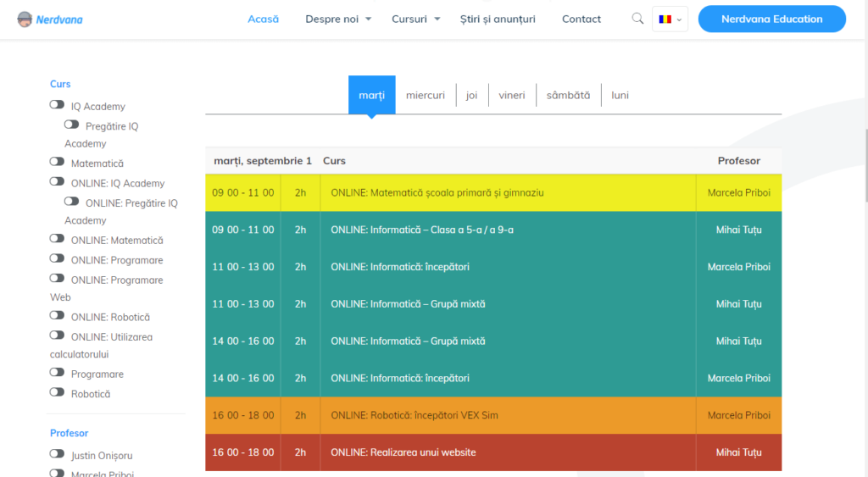The width and height of the screenshot is (868, 477).
Task: Toggle the Justin Onișoru professor filter
Action: (57, 454)
